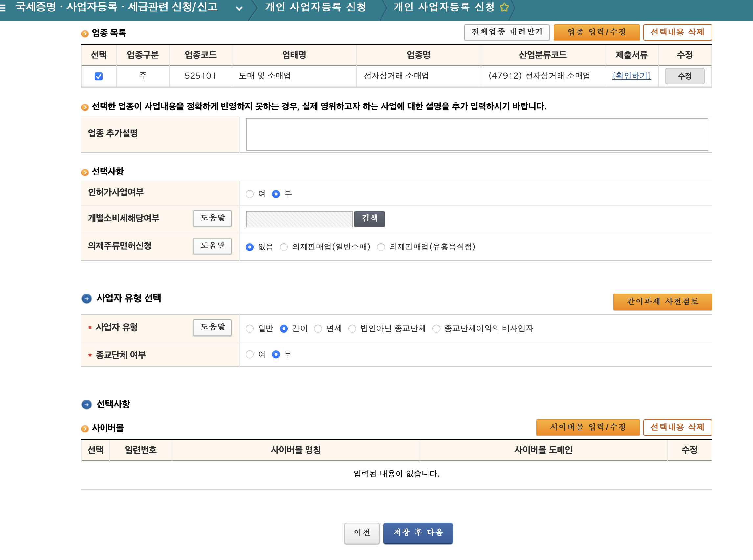Click orange bullet icon next to 업종 목록
The height and width of the screenshot is (560, 753).
click(x=85, y=33)
